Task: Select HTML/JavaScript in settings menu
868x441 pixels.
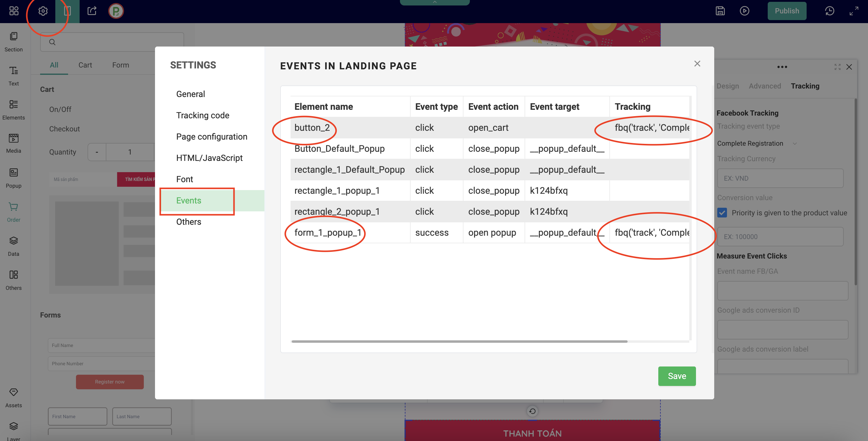Action: click(209, 158)
